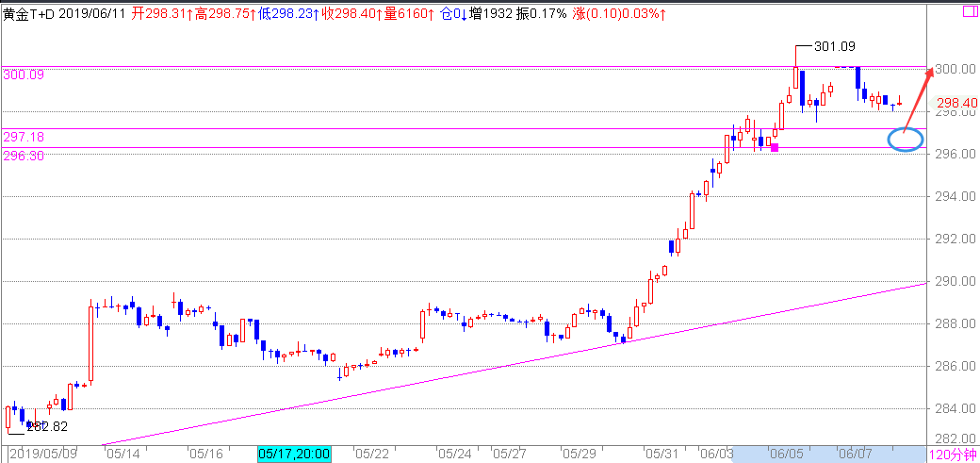Click the 120分钟 period label
980x463 pixels.
[x=951, y=455]
